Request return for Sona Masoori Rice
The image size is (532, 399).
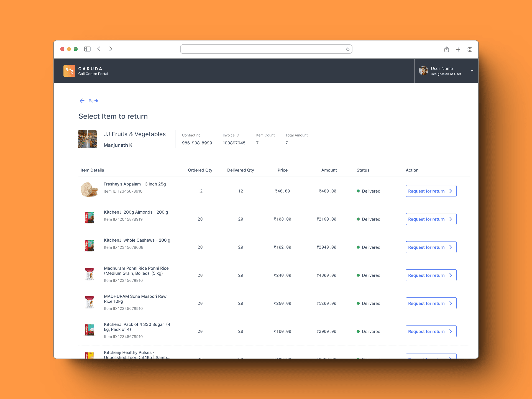point(431,303)
